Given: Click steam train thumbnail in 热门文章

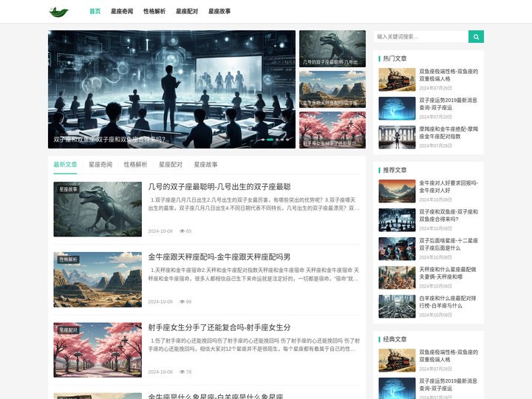Looking at the screenshot, I should tap(397, 79).
